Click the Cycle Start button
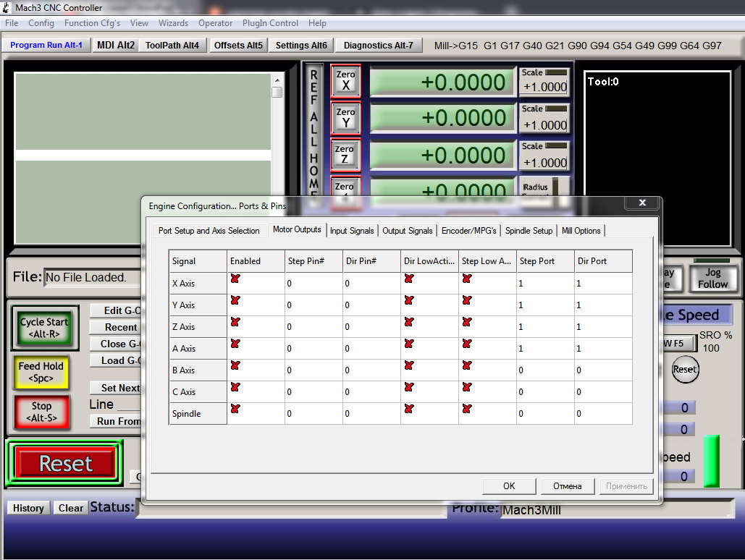 click(44, 328)
